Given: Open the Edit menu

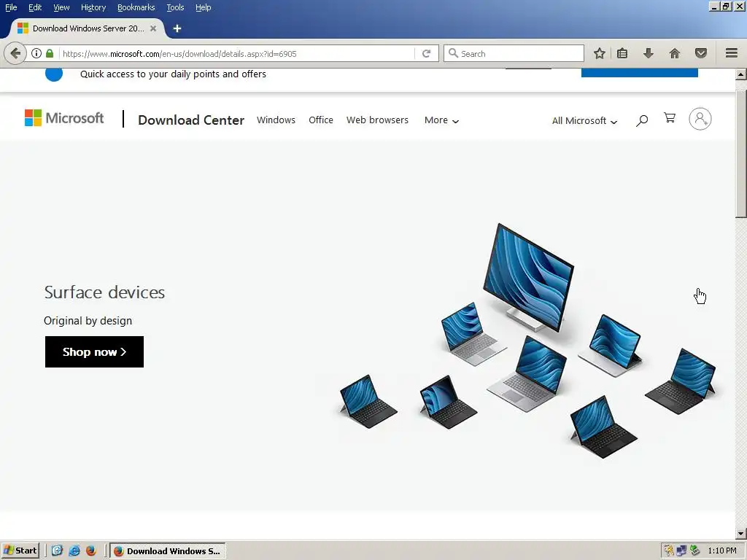Looking at the screenshot, I should point(35,7).
